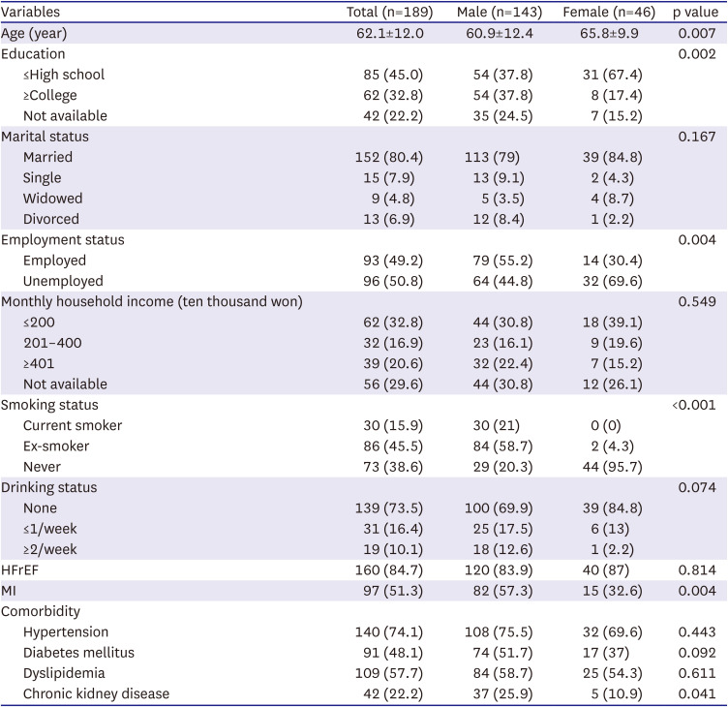Viewport: 728px width, 707px height.
Task: Click the Variables column header
Action: pos(31,13)
